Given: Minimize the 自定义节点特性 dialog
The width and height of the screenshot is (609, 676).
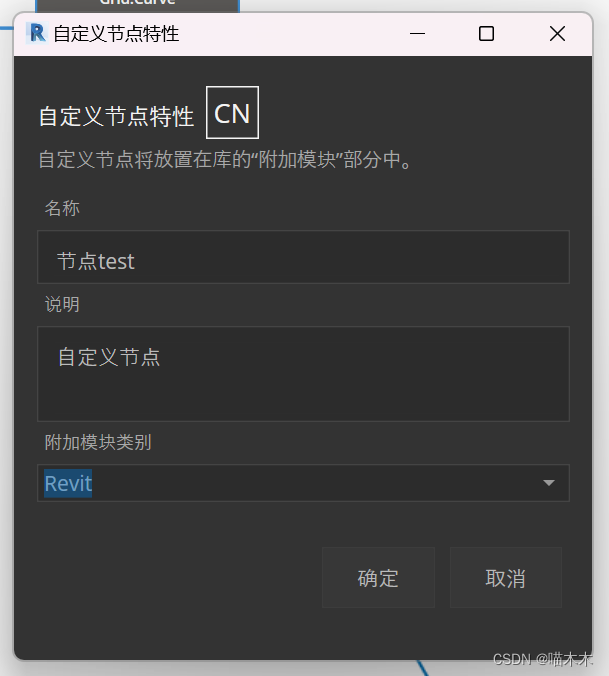Looking at the screenshot, I should pyautogui.click(x=417, y=34).
